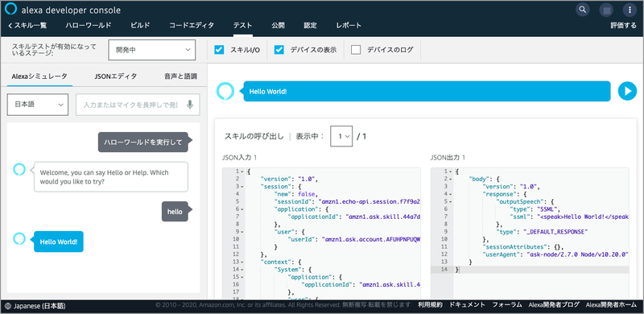
Task: Open the 開発中 stage dropdown
Action: tap(151, 50)
